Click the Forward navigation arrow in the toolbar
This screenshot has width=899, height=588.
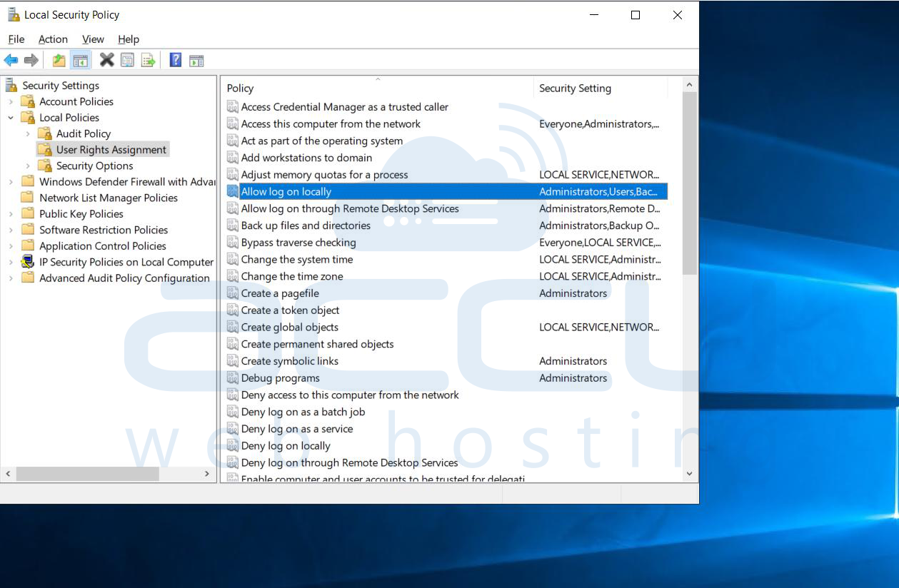click(31, 60)
